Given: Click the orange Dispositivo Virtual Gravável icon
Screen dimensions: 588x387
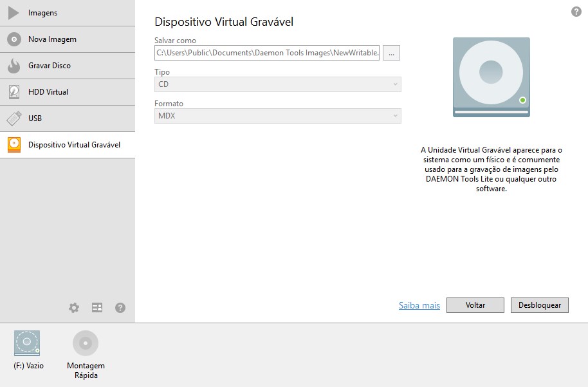Looking at the screenshot, I should 14,145.
